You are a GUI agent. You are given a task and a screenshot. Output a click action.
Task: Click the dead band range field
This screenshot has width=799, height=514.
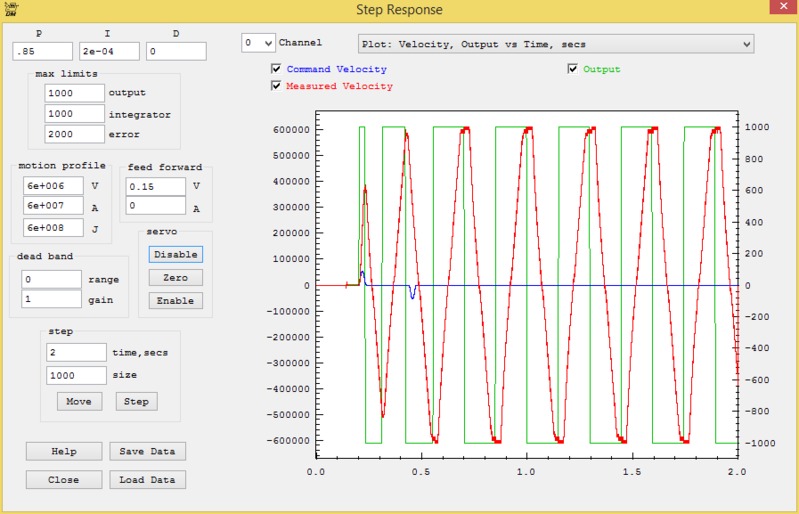click(51, 278)
